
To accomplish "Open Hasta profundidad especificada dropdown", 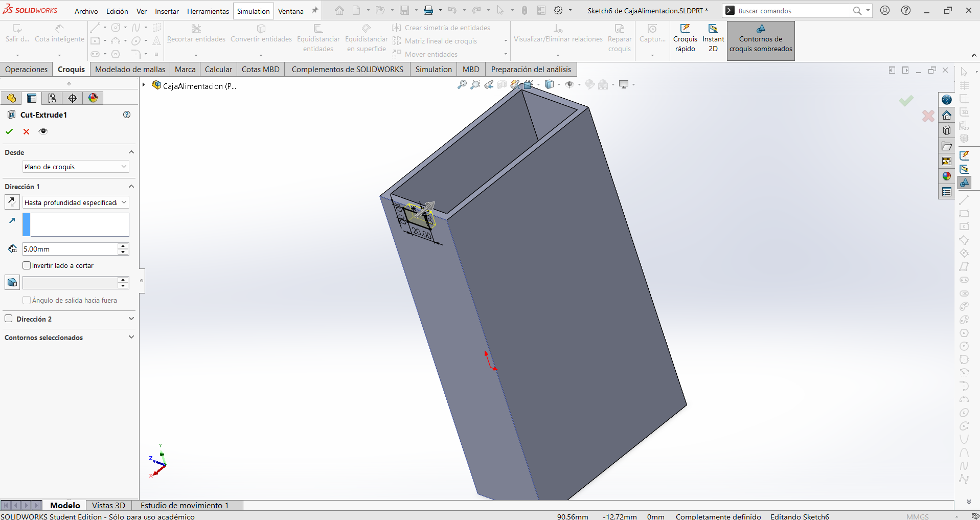I will [76, 202].
